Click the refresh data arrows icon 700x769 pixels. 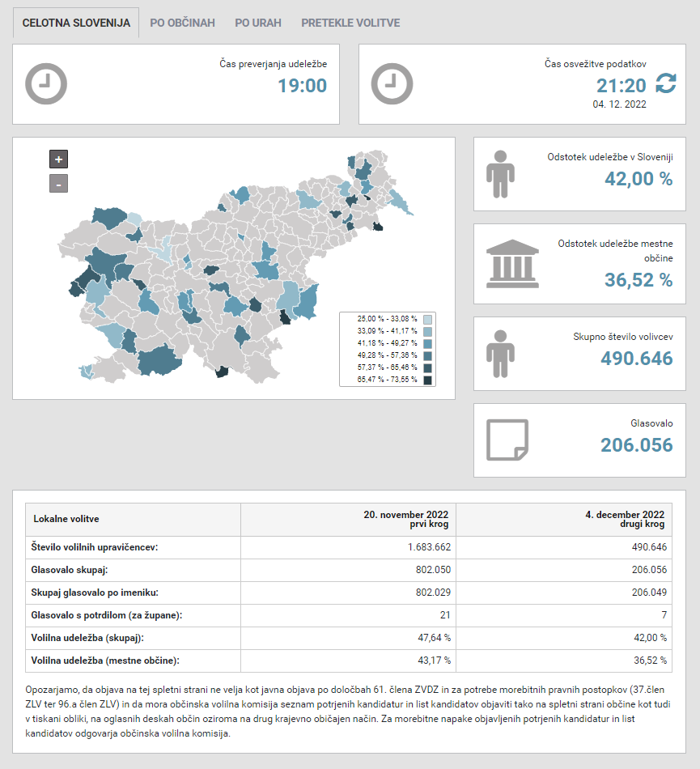click(665, 83)
